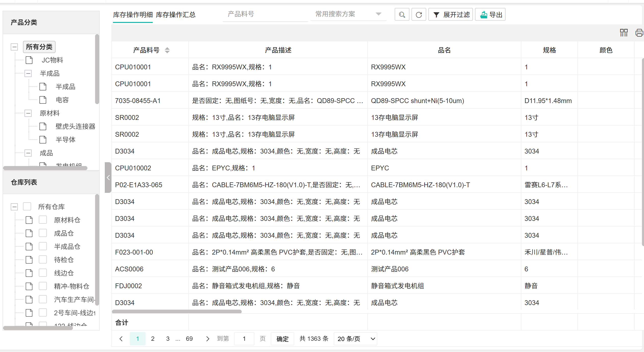
Task: Click the magnifier search icon button
Action: 402,15
